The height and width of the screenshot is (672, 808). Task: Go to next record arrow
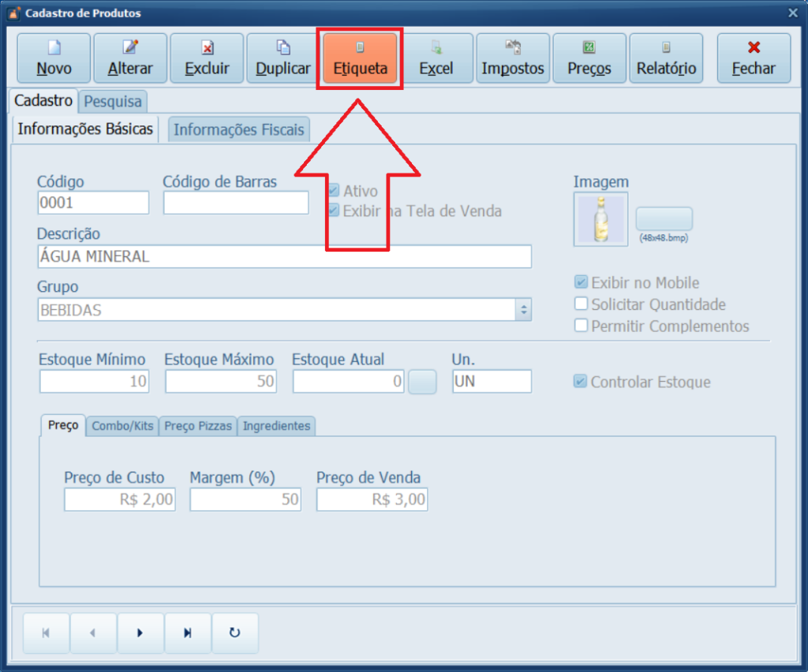click(140, 633)
